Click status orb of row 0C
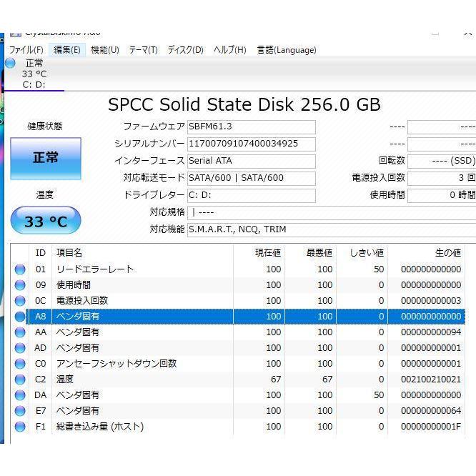 [x=20, y=301]
